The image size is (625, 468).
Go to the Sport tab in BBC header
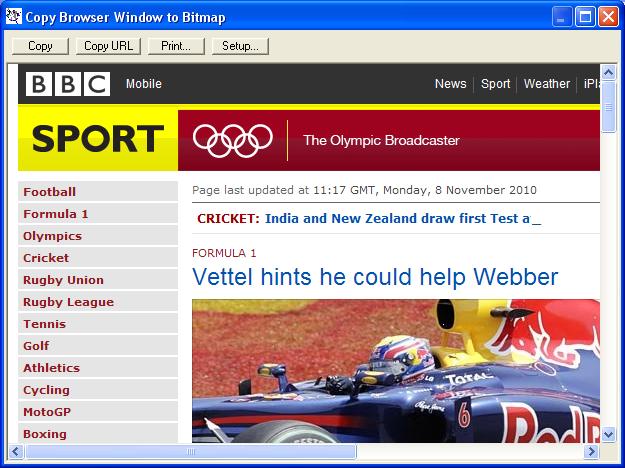pos(495,84)
